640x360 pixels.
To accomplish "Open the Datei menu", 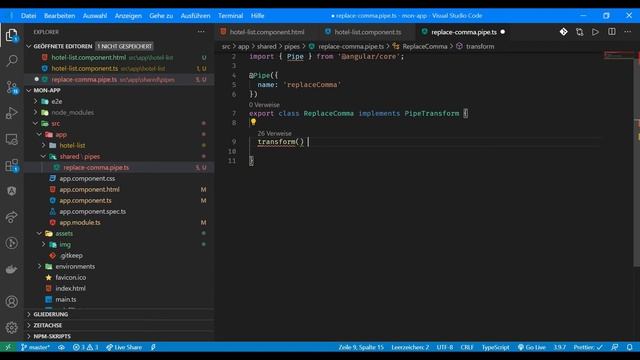I will click(29, 16).
